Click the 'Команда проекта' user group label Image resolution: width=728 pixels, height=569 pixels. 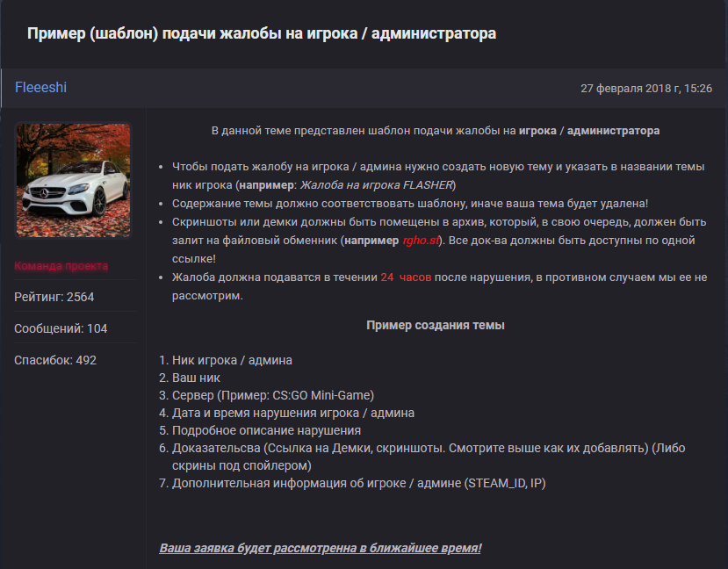coord(61,266)
